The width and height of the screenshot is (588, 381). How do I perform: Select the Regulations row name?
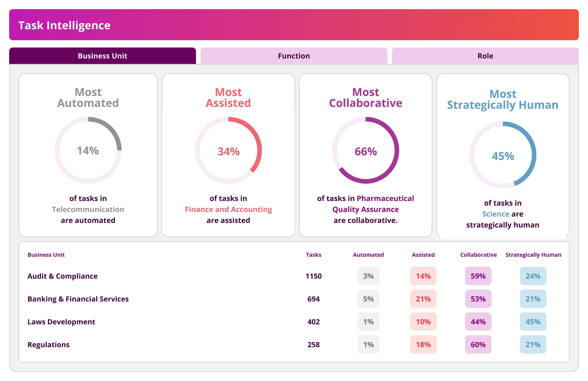click(x=48, y=345)
